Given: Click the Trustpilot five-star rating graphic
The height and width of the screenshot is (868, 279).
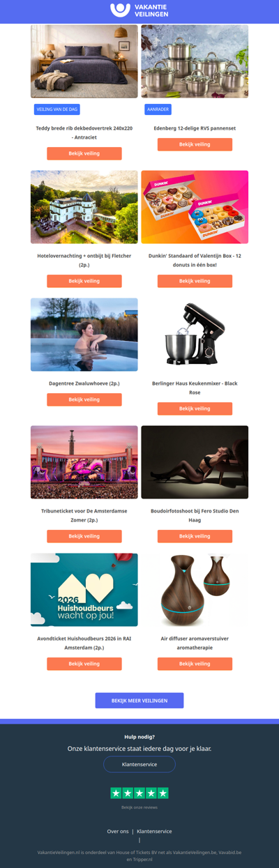Looking at the screenshot, I should tap(139, 793).
